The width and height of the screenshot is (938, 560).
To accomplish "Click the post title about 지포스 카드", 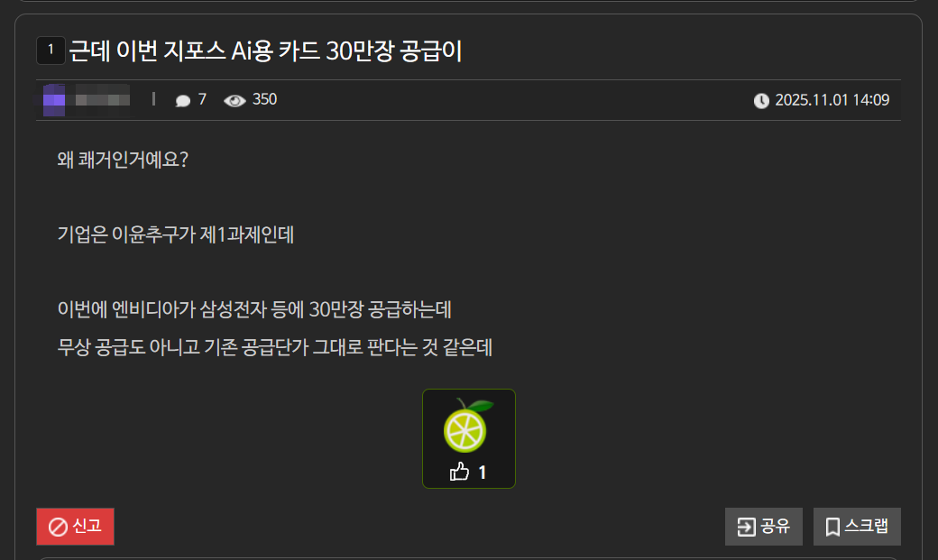I will coord(265,50).
